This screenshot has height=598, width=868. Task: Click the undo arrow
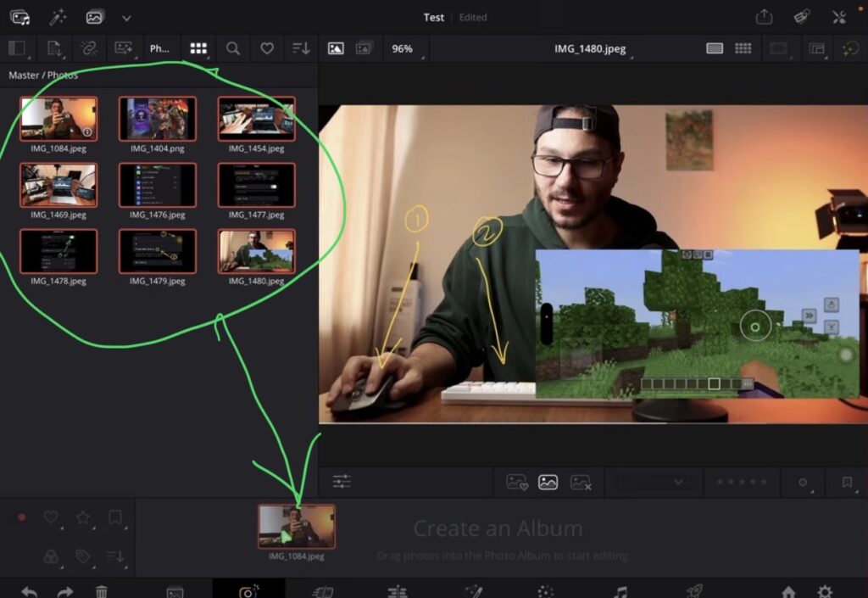click(x=29, y=592)
